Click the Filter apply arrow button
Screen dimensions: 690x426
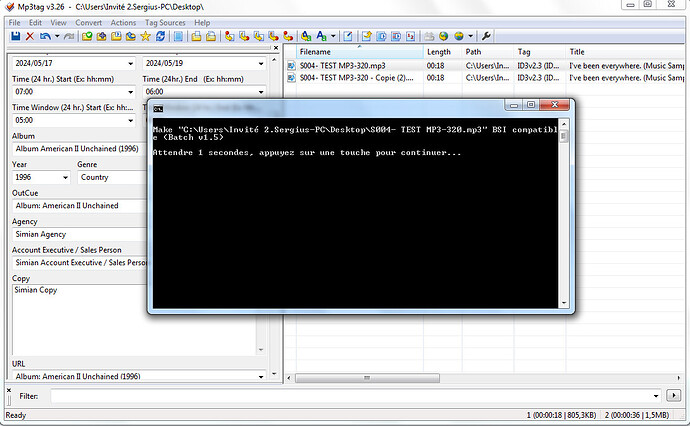click(x=673, y=396)
